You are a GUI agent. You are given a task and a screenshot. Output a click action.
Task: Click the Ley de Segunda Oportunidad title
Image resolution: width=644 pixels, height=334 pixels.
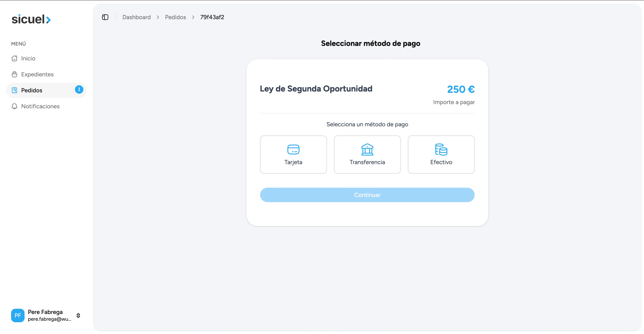pos(316,89)
